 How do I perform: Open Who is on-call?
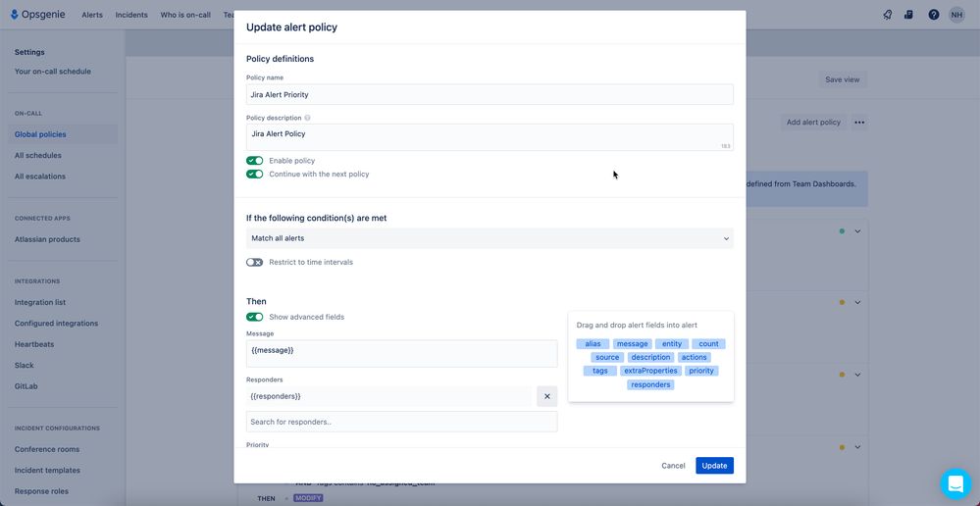(x=185, y=15)
